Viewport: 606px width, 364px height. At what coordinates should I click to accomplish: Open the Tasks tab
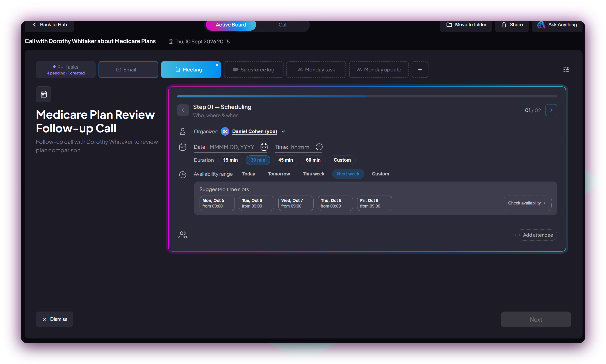coord(66,70)
